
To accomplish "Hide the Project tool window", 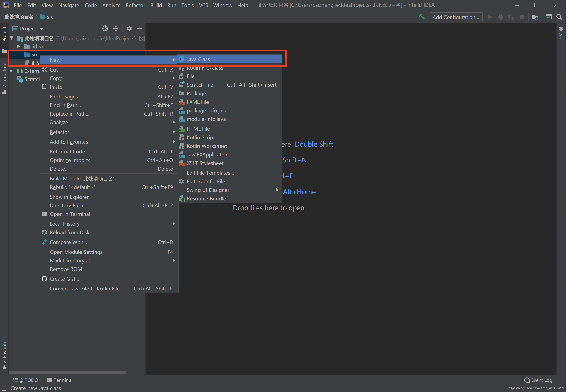I will (140, 29).
